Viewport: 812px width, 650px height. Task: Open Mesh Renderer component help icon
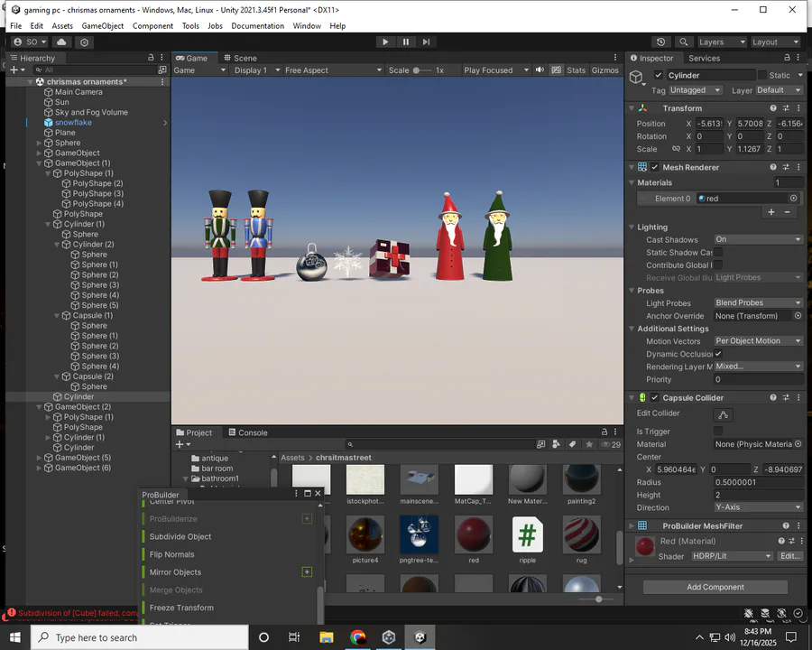(773, 167)
